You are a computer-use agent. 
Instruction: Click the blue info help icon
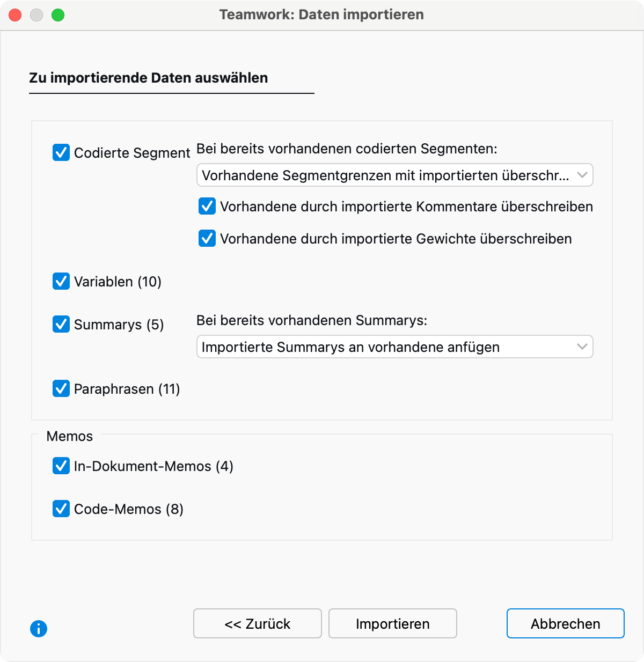tap(39, 628)
